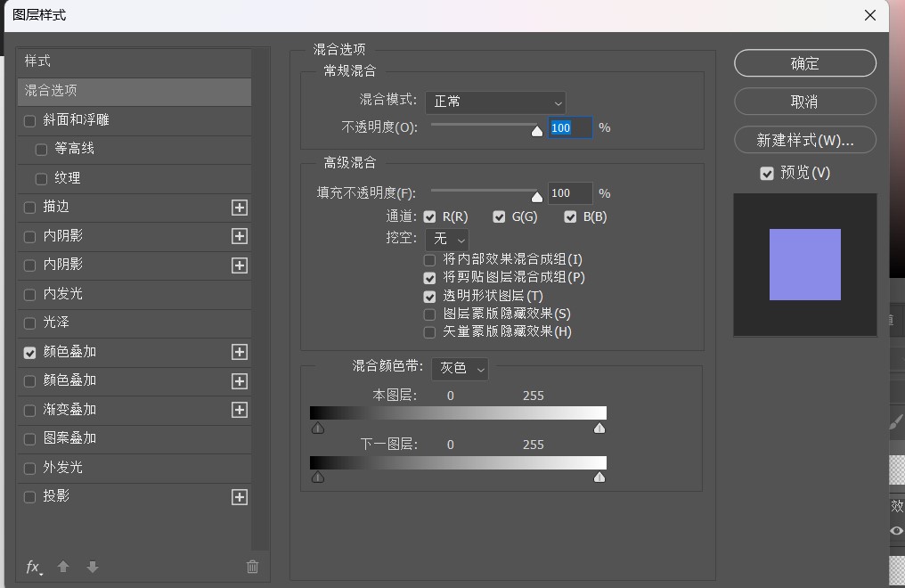Click the plus icon next to 渐变叠加

[239, 410]
